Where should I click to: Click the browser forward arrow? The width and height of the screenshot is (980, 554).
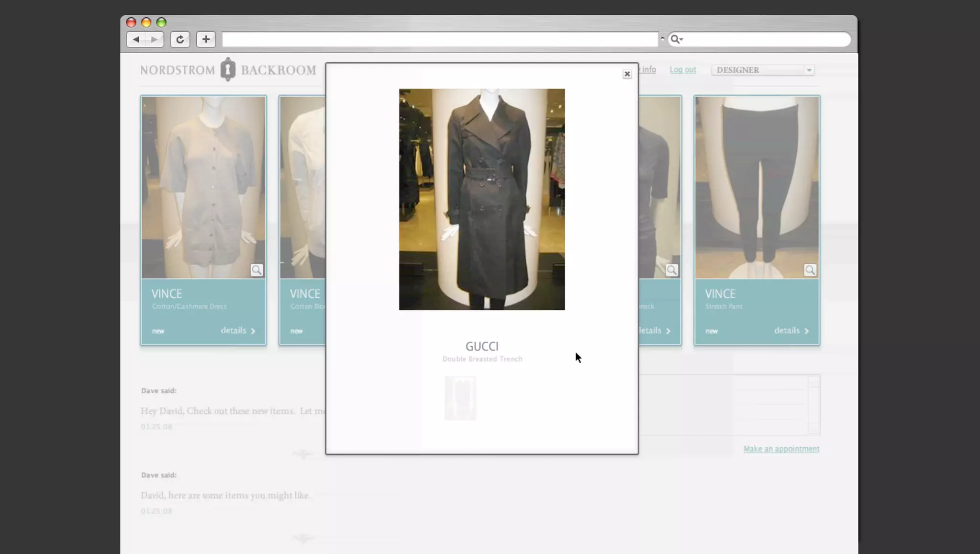point(154,39)
